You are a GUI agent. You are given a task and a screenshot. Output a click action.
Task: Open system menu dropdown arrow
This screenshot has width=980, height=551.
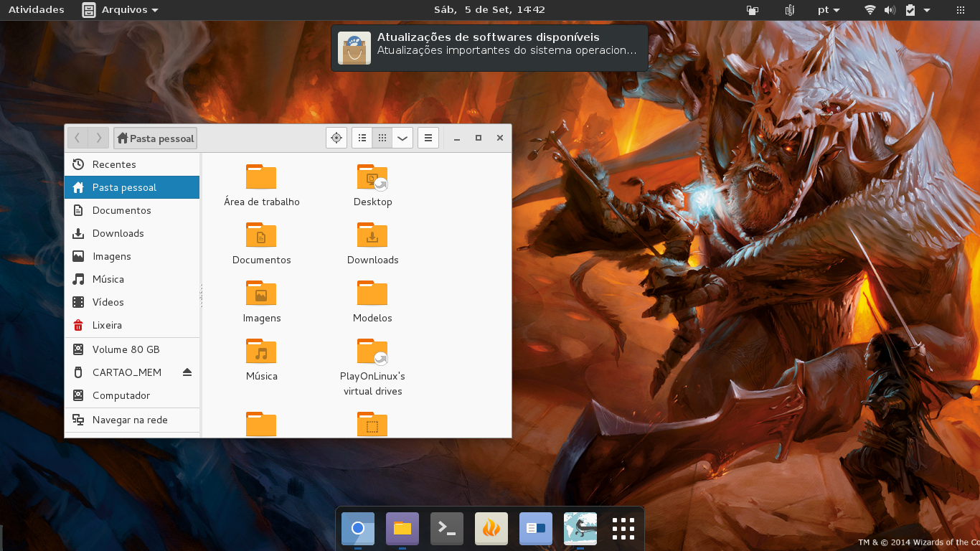point(927,10)
